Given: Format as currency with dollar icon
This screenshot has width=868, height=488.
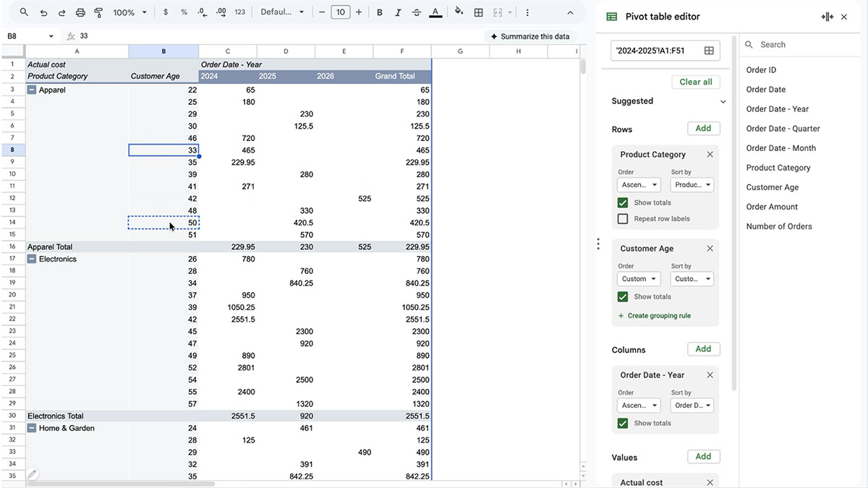Looking at the screenshot, I should 166,12.
